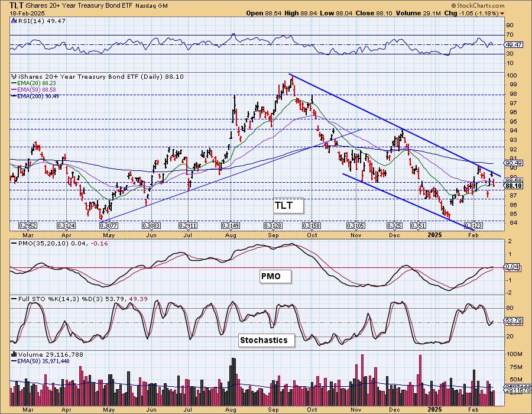Click the 'Open 88.54' header value

[264, 13]
